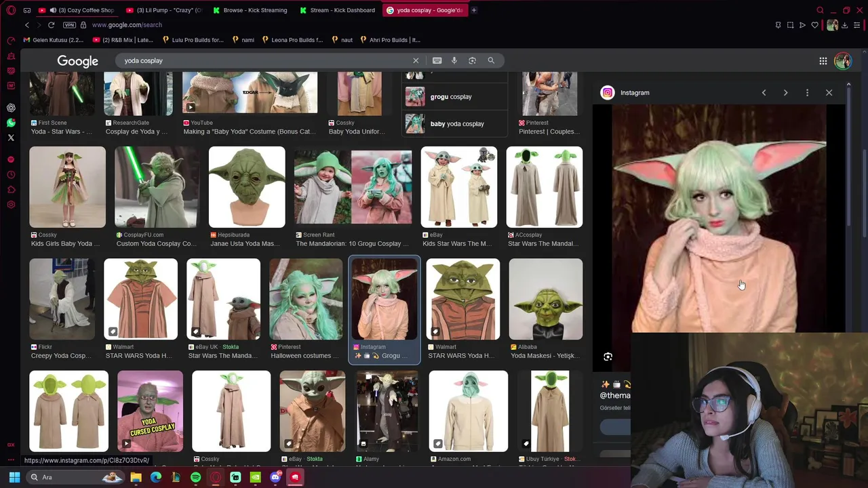
Task: Open Opera downloads icon
Action: (844, 25)
